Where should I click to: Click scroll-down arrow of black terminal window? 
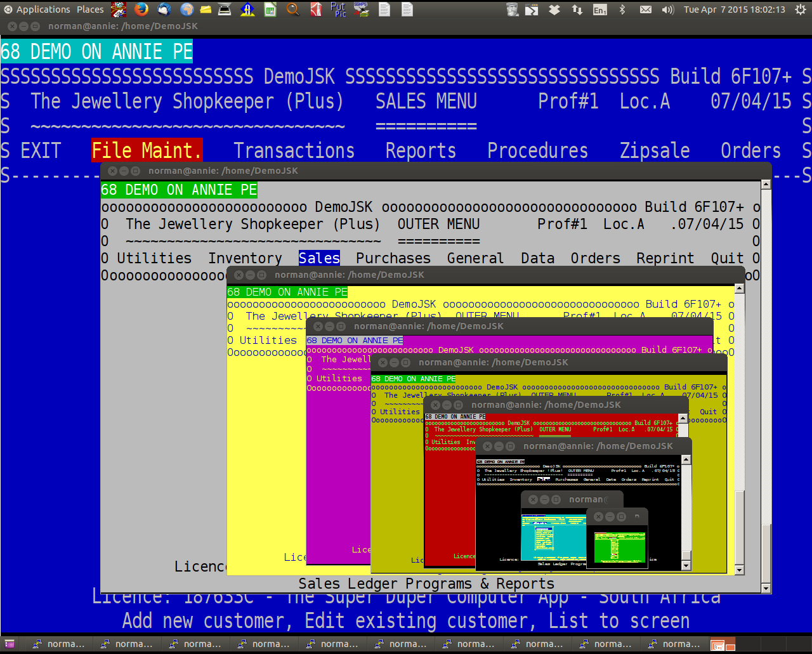click(x=686, y=566)
